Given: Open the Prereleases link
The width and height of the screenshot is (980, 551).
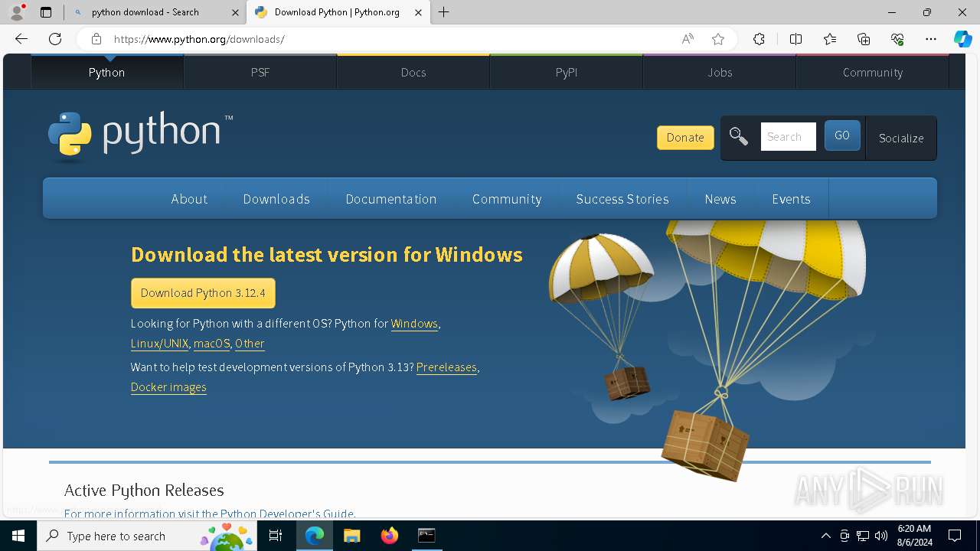Looking at the screenshot, I should pos(446,367).
